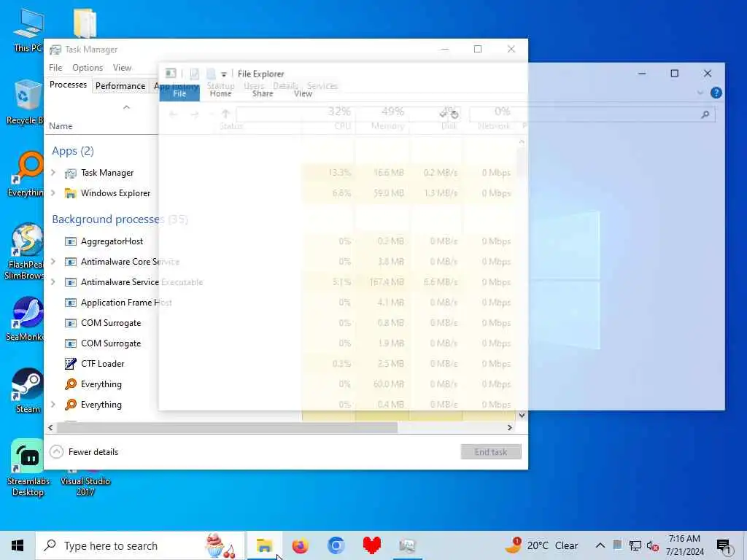Open Streamlabs Desktop shortcut
Viewport: 747px width, 560px height.
pyautogui.click(x=28, y=467)
